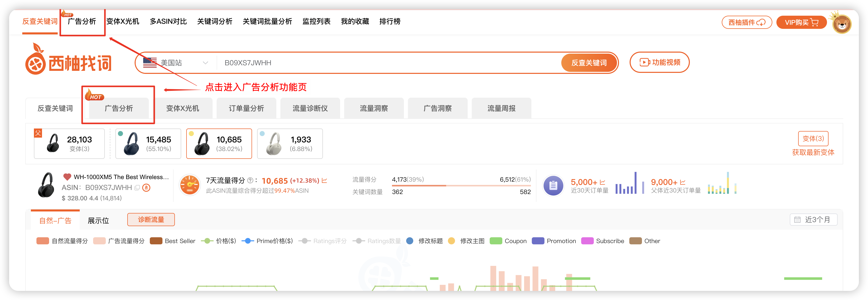Toggle 价格($) legend line
868x300 pixels.
(218, 241)
